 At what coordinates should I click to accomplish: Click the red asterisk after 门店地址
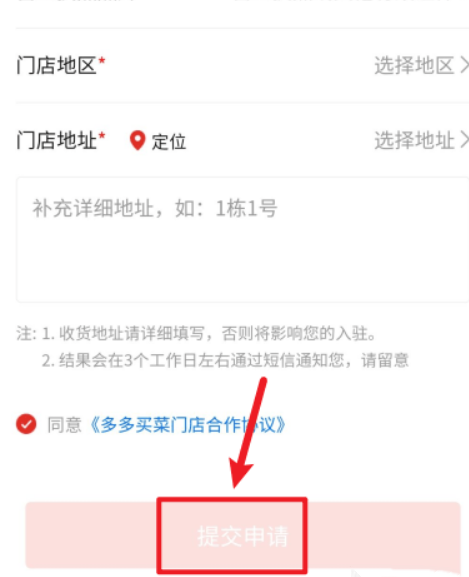pos(102,135)
